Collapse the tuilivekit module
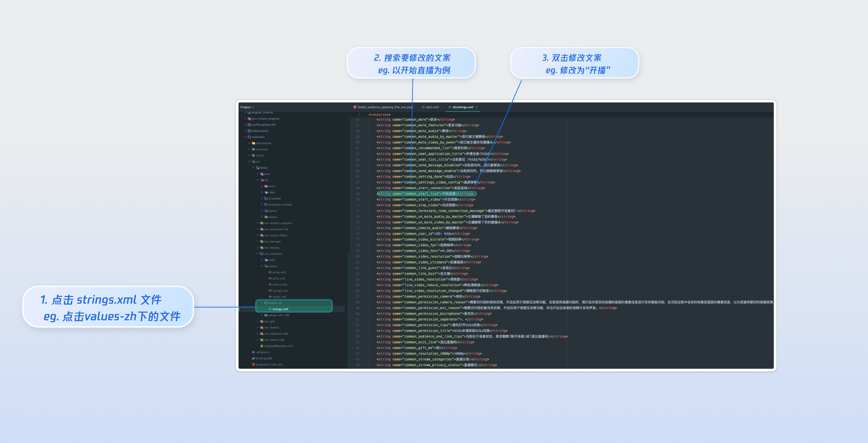 click(245, 137)
